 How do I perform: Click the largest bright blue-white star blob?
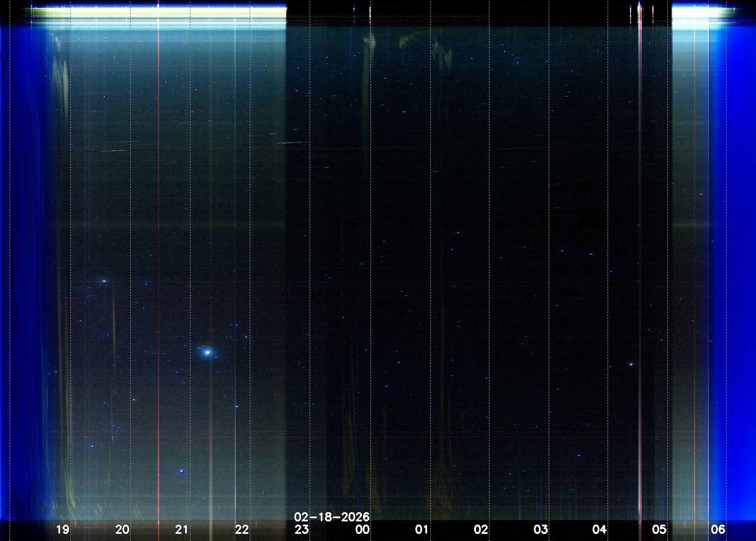(208, 352)
